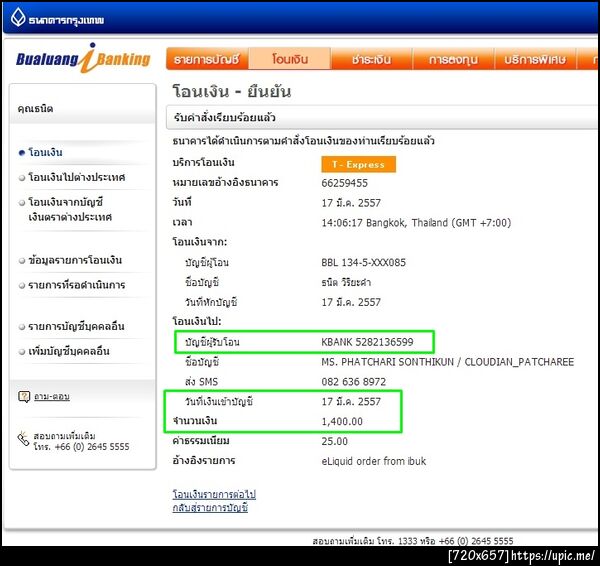Click the footer contact line with 1333
600x566 pixels.
pyautogui.click(x=412, y=541)
